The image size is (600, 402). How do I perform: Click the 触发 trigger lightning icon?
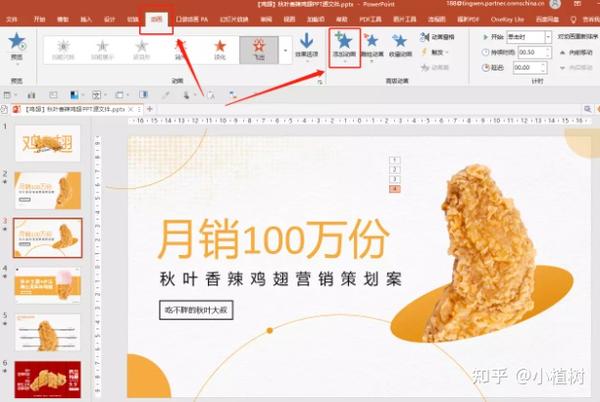(x=424, y=52)
